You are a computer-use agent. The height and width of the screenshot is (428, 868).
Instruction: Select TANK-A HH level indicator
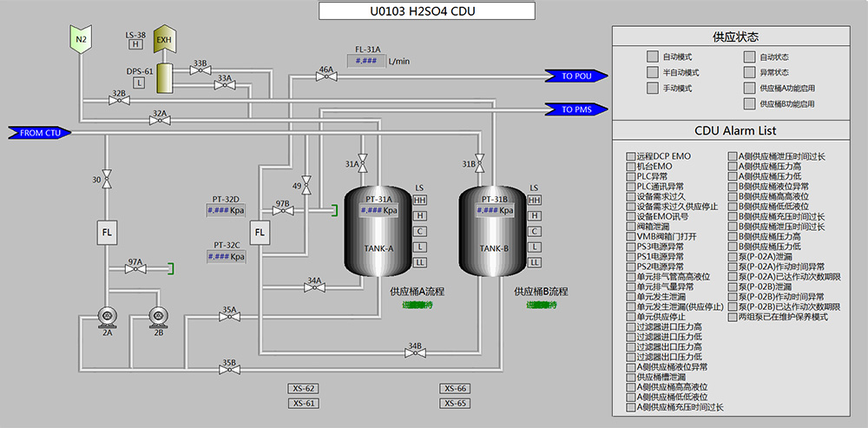point(420,200)
